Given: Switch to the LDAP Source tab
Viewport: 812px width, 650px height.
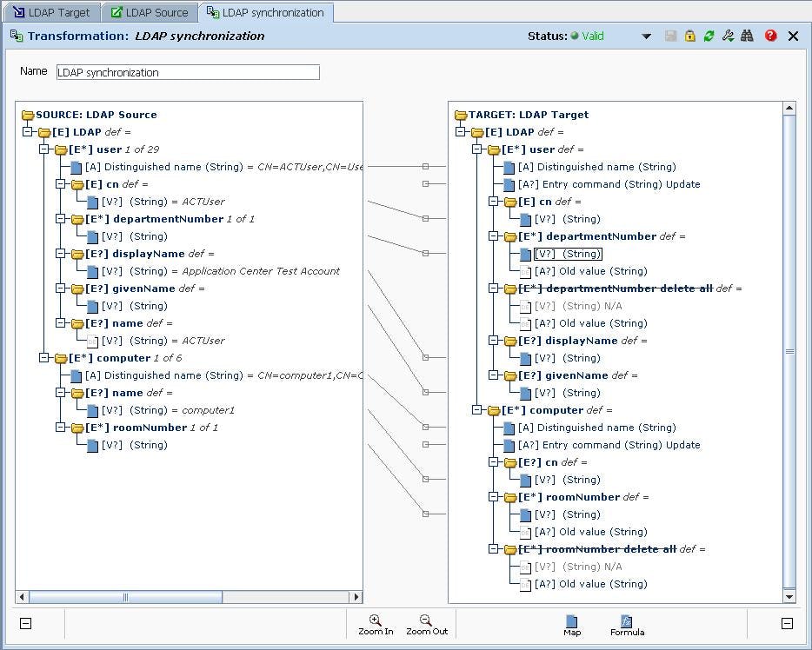Looking at the screenshot, I should tap(150, 12).
